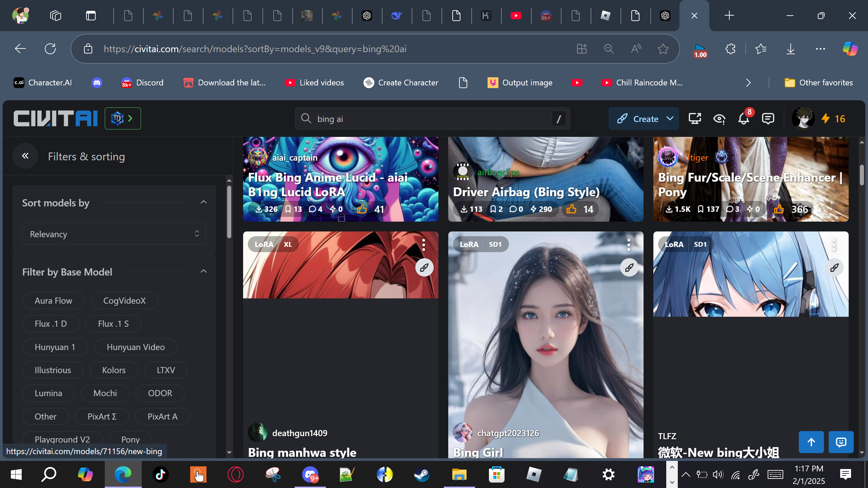Click the Civitai logo home link
868x488 pixels.
(x=56, y=119)
